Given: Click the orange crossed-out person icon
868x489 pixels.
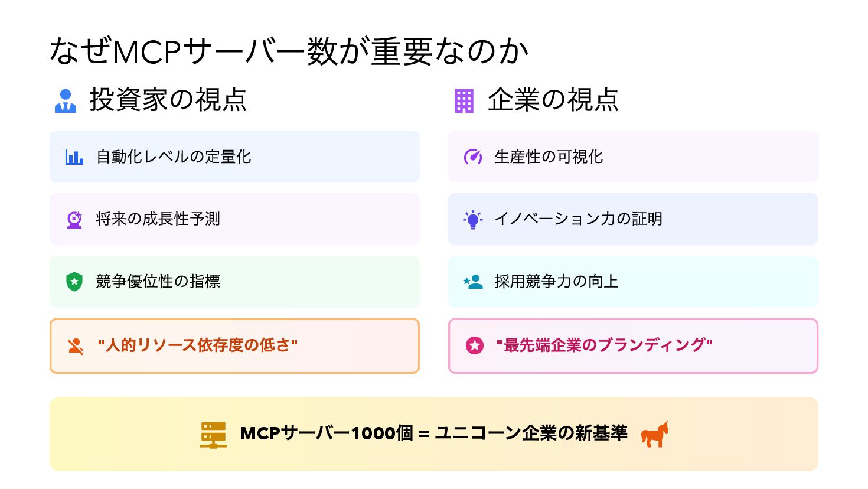Looking at the screenshot, I should [75, 346].
